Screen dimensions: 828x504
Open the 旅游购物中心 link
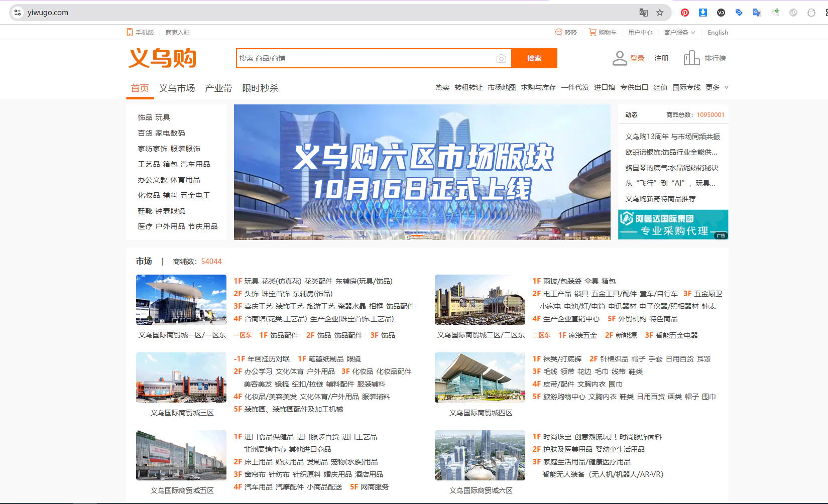click(x=564, y=397)
